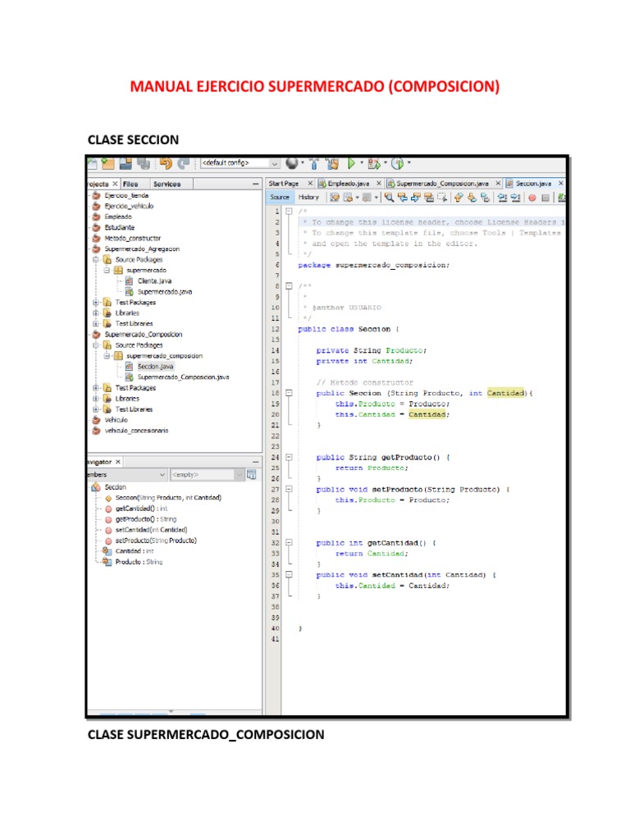The height and width of the screenshot is (840, 630).
Task: Click the Navigator filters panel icon
Action: point(251,475)
